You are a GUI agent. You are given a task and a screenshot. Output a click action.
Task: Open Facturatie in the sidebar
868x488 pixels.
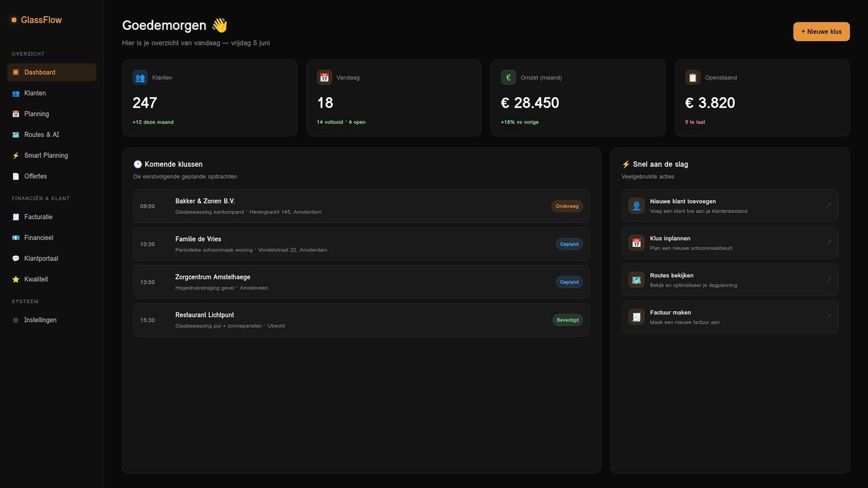click(x=52, y=217)
